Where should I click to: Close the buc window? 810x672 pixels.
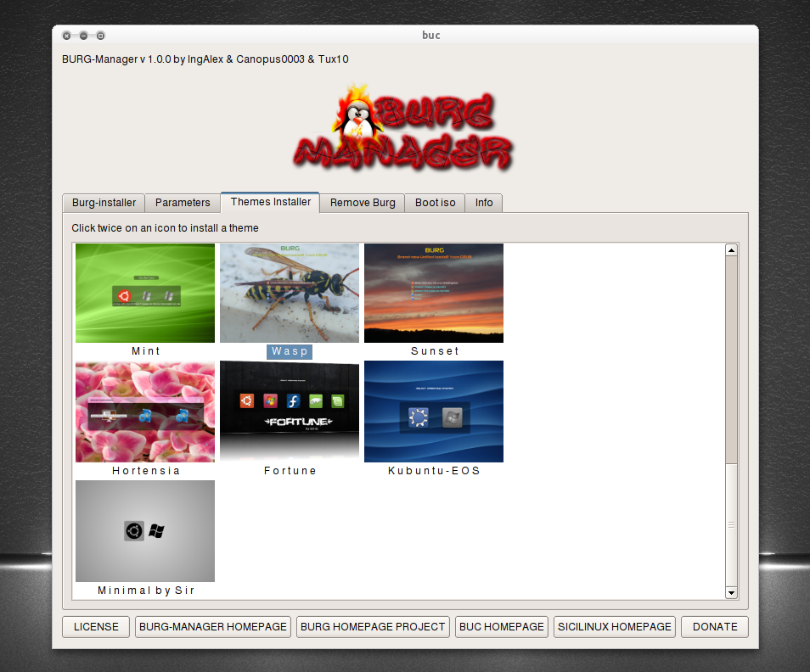pyautogui.click(x=66, y=36)
